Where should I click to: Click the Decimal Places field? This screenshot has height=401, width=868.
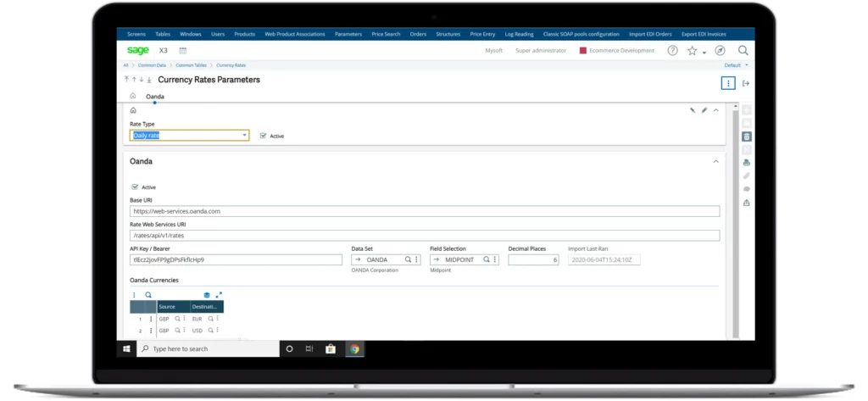tap(534, 259)
